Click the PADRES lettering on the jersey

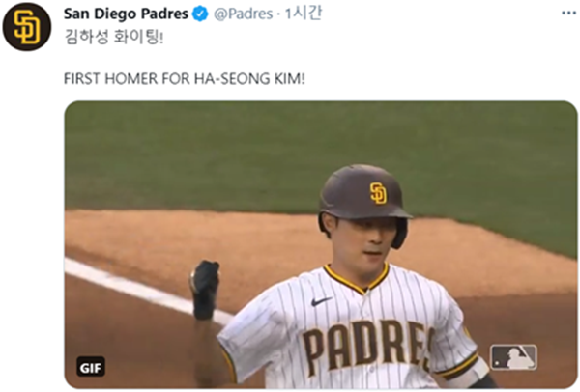click(x=368, y=347)
